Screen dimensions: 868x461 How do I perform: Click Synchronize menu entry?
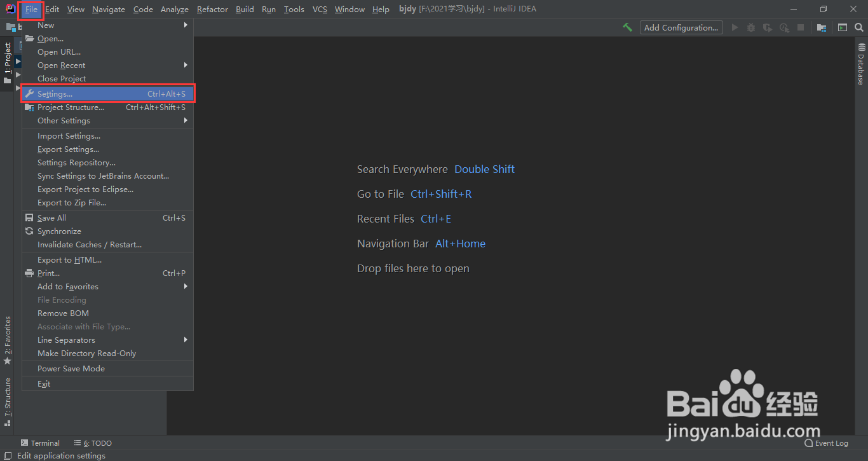click(x=107, y=231)
